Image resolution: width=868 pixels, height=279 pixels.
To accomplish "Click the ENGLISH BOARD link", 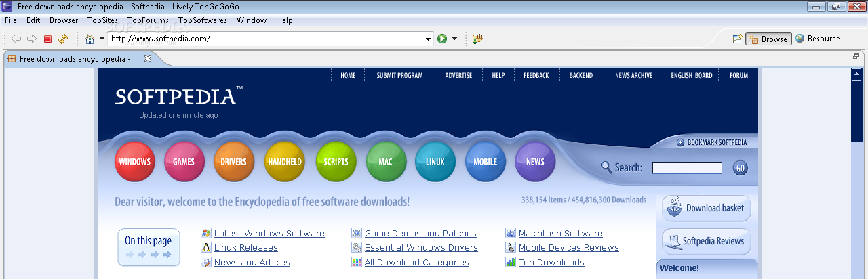I will point(692,76).
